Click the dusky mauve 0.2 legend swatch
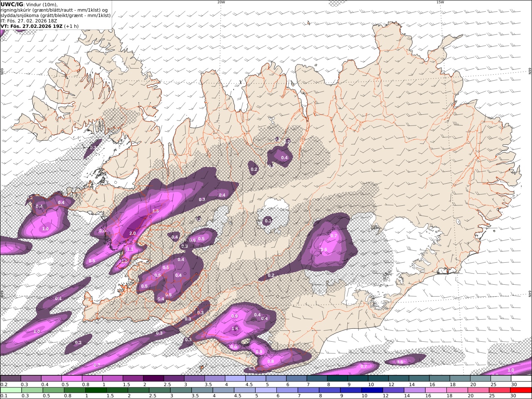Viewport: 532px width, 399px height. coord(10,379)
